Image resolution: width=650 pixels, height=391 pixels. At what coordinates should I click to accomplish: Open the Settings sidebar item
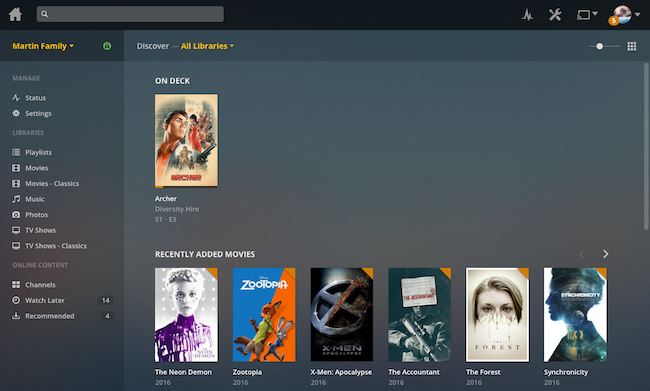[x=38, y=113]
